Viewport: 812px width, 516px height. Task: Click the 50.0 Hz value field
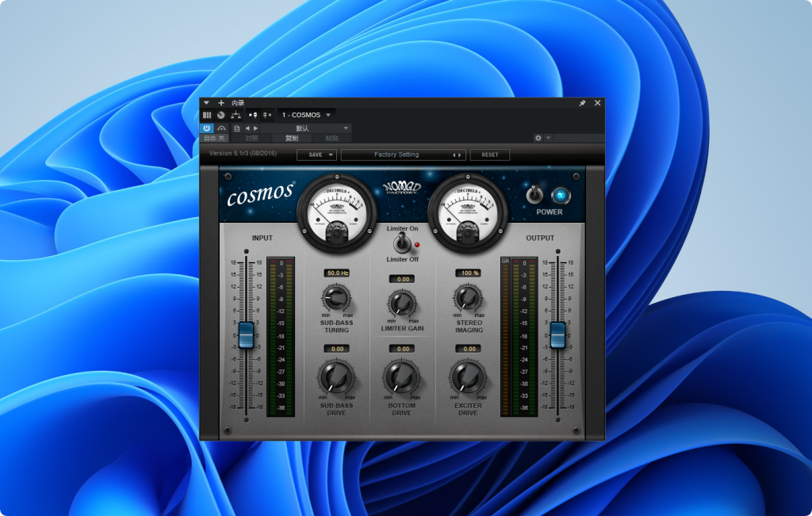coord(338,273)
